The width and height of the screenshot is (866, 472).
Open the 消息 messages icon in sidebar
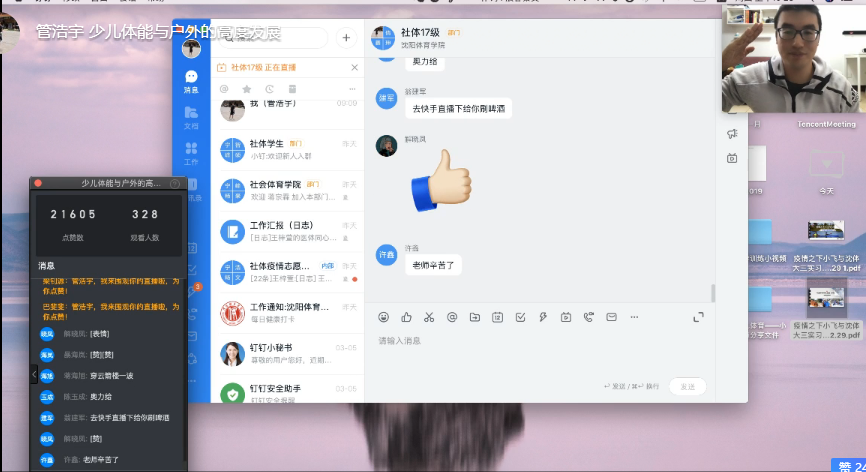[x=191, y=81]
